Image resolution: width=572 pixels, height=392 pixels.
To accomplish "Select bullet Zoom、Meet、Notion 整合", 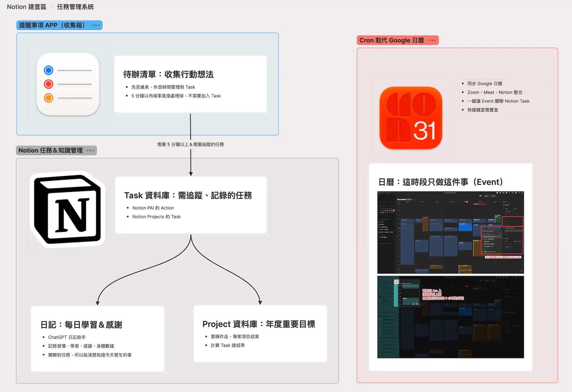I will (495, 92).
